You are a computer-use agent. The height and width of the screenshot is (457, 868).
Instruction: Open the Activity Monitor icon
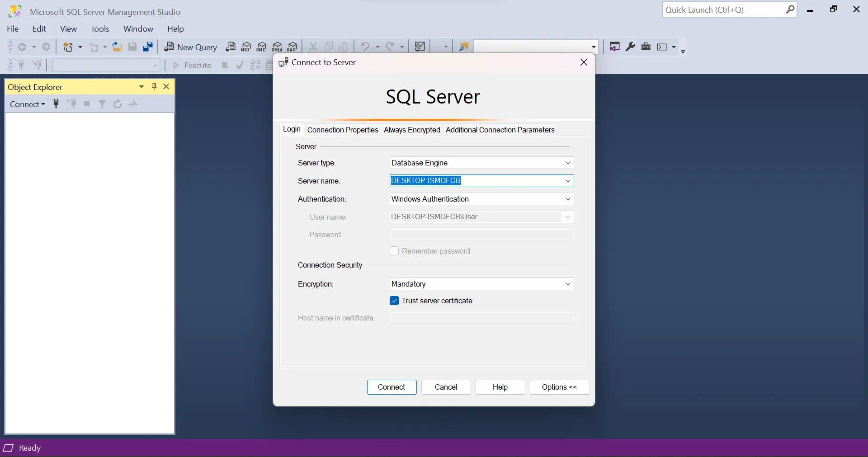pos(420,47)
